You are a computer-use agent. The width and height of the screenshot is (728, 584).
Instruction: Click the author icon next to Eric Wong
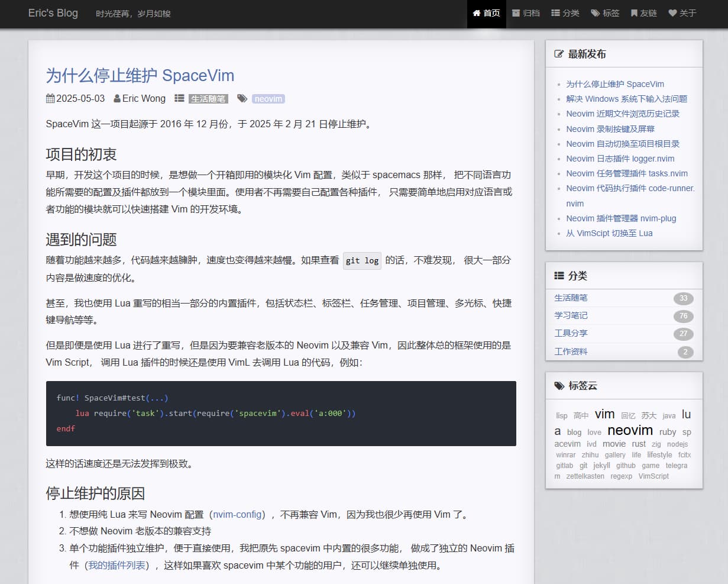pyautogui.click(x=119, y=98)
